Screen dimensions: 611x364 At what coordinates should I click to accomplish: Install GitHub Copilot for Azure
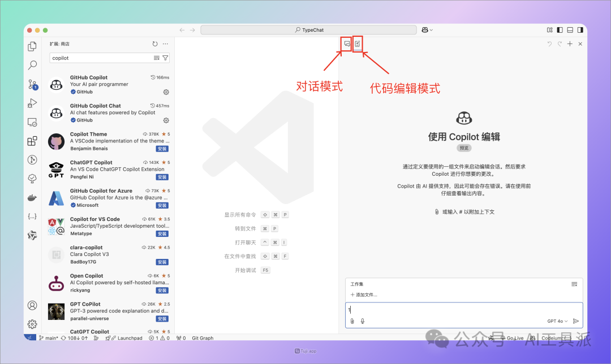[x=162, y=206]
